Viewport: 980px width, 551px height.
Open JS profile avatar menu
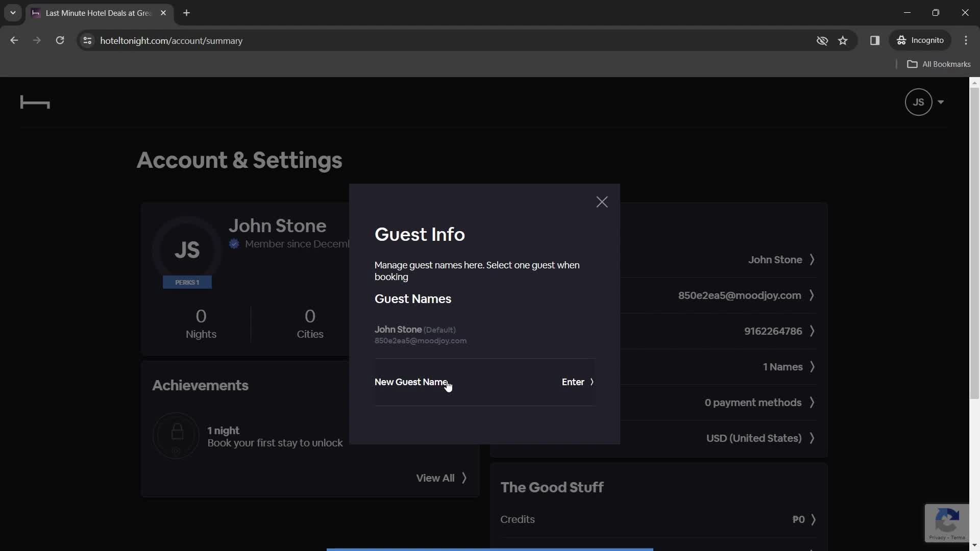918,102
